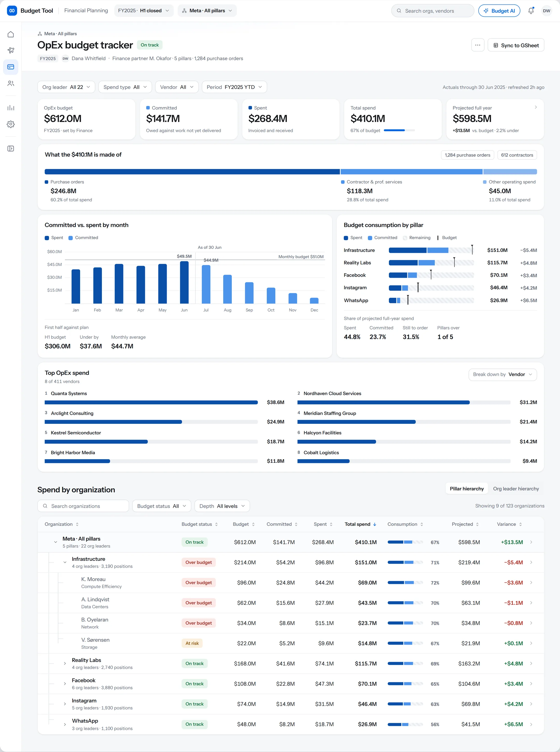Focus the Search organizations field

[x=83, y=506]
